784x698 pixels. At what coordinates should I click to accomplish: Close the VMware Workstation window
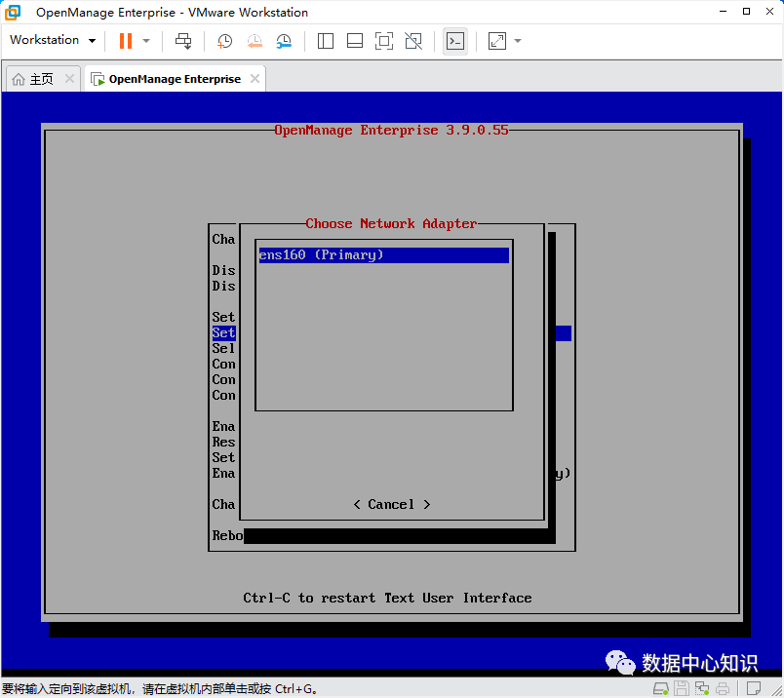[770, 12]
